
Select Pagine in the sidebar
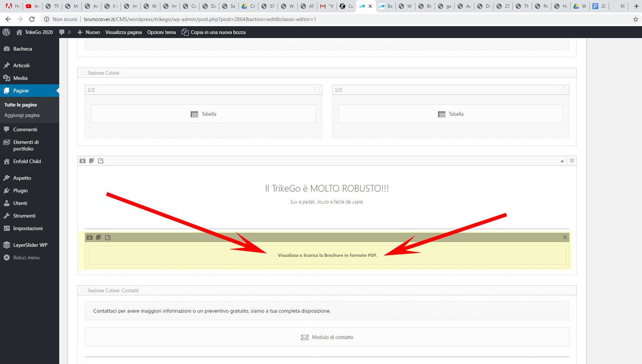click(30, 91)
